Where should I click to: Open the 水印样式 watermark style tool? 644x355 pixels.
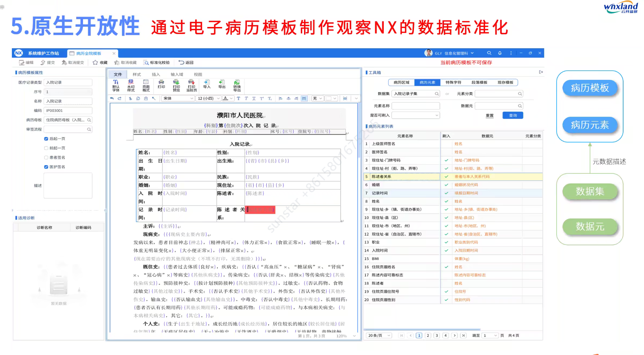131,86
